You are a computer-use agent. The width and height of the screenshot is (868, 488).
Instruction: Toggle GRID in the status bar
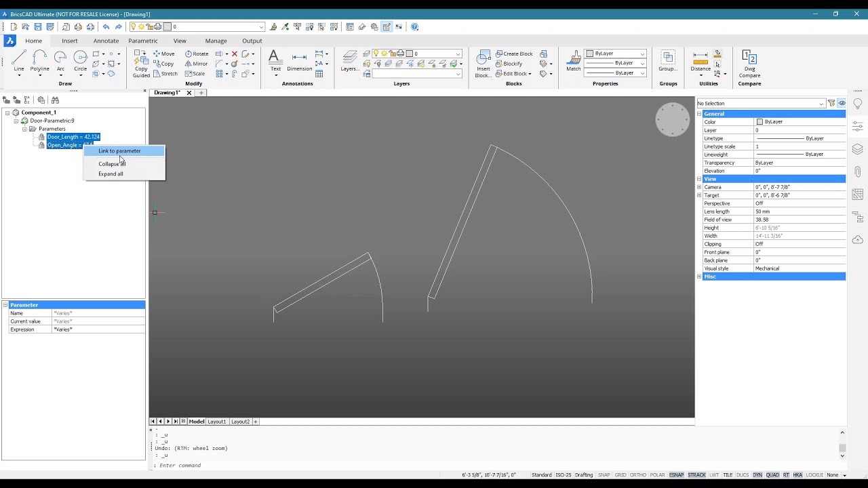coord(620,475)
